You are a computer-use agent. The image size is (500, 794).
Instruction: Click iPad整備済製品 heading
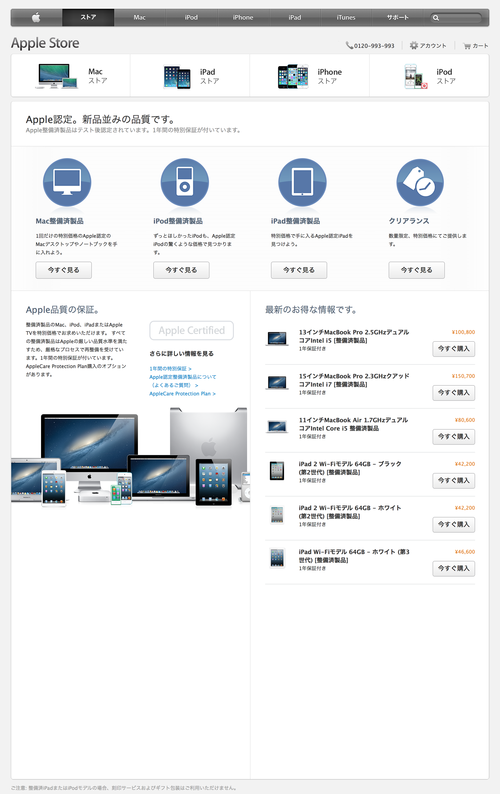295,221
